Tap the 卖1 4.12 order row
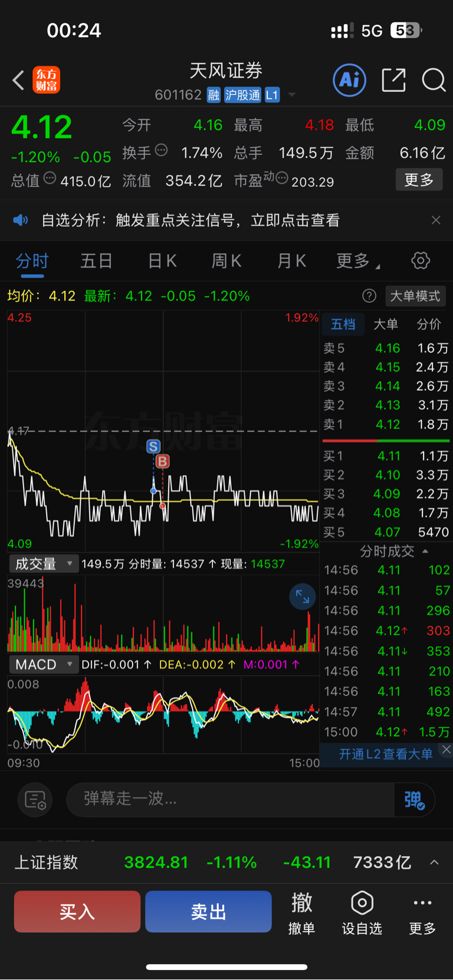Screen dimensions: 453x980 386,424
